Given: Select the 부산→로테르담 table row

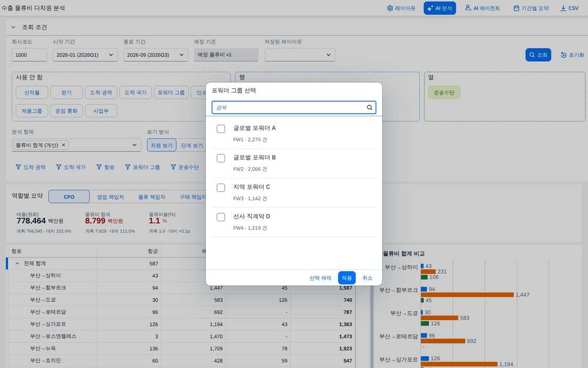Looking at the screenshot, I should [181, 312].
